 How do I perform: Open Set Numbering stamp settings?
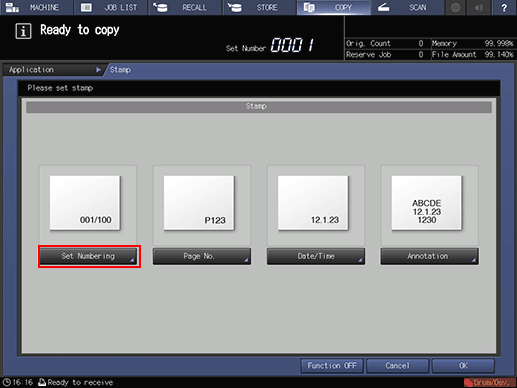(x=88, y=256)
